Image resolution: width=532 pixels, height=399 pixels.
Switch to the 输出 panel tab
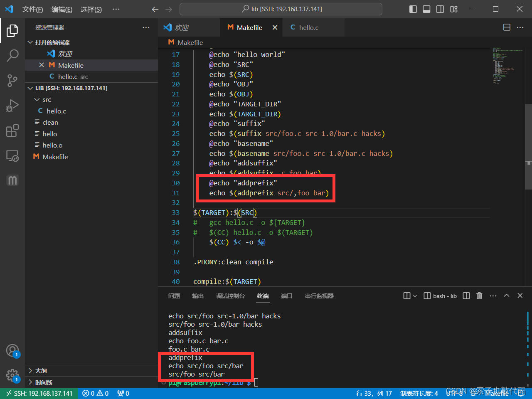(198, 296)
